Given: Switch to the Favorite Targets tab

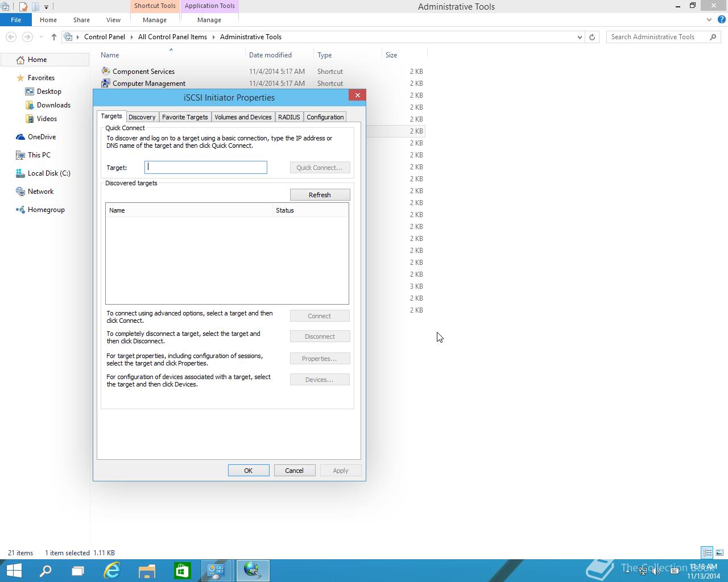Looking at the screenshot, I should click(185, 117).
